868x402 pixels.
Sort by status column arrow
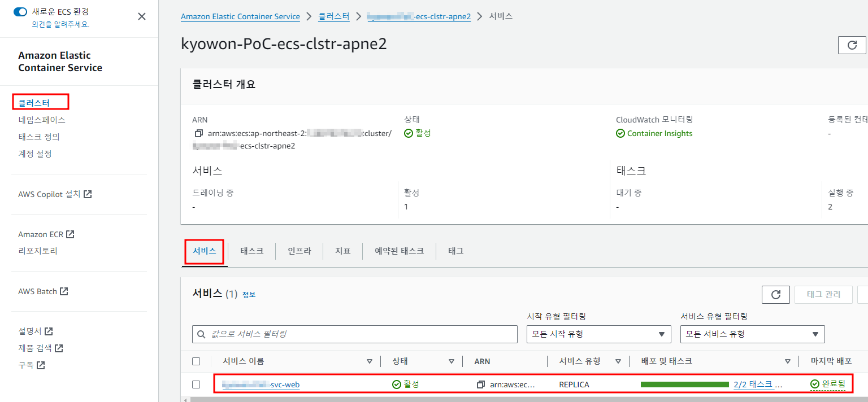click(452, 361)
